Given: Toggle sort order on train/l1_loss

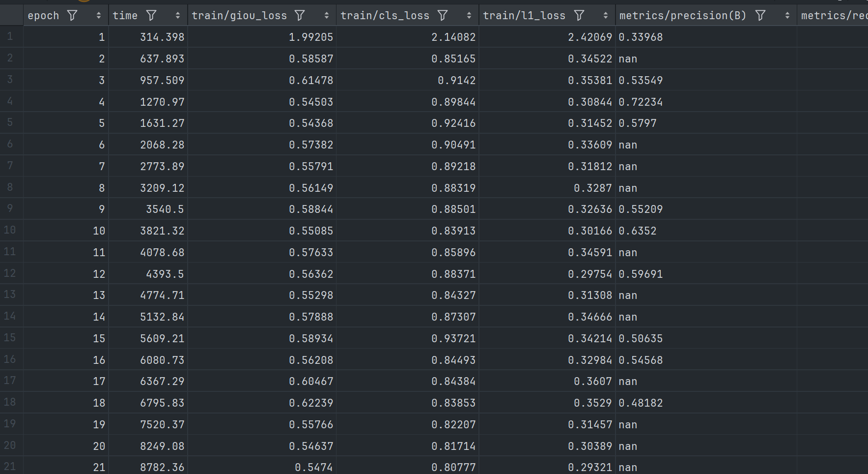Looking at the screenshot, I should (606, 16).
